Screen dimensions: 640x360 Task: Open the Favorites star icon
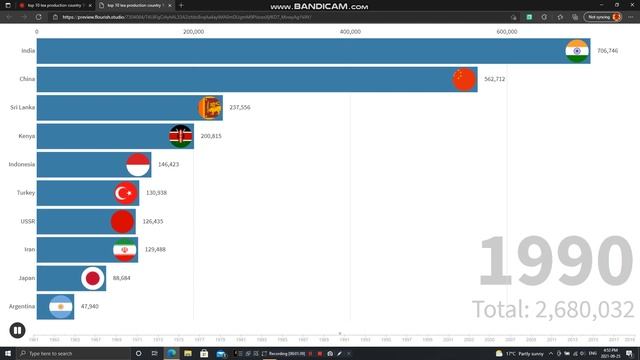click(x=560, y=17)
